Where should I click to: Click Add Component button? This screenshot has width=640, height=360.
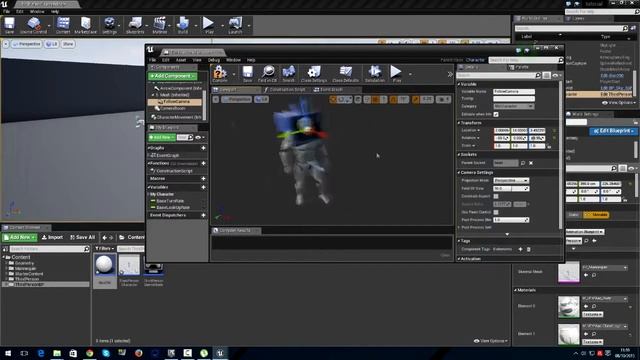point(173,76)
